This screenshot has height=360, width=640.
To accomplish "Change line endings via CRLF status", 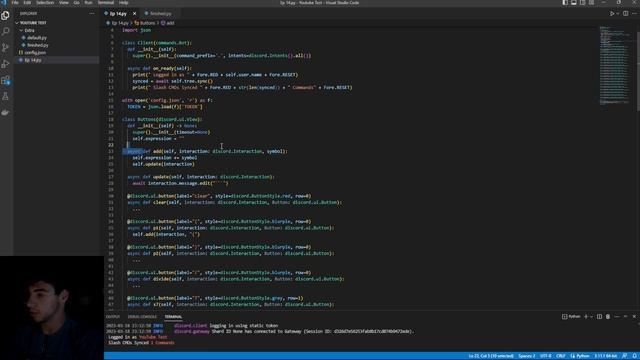I will pyautogui.click(x=561, y=356).
